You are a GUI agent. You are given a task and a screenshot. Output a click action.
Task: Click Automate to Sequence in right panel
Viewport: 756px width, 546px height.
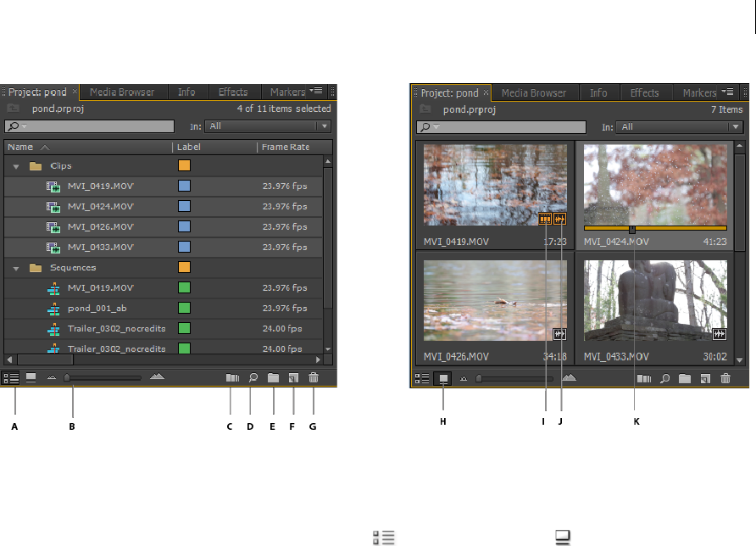[644, 379]
